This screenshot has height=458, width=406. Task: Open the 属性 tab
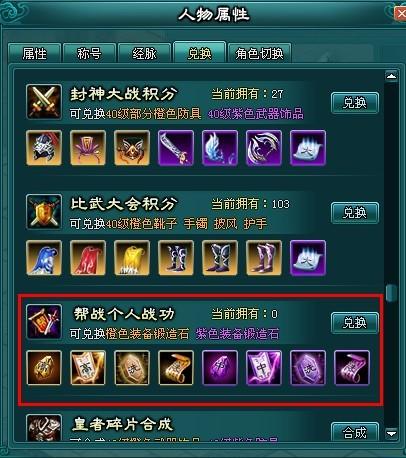point(34,53)
